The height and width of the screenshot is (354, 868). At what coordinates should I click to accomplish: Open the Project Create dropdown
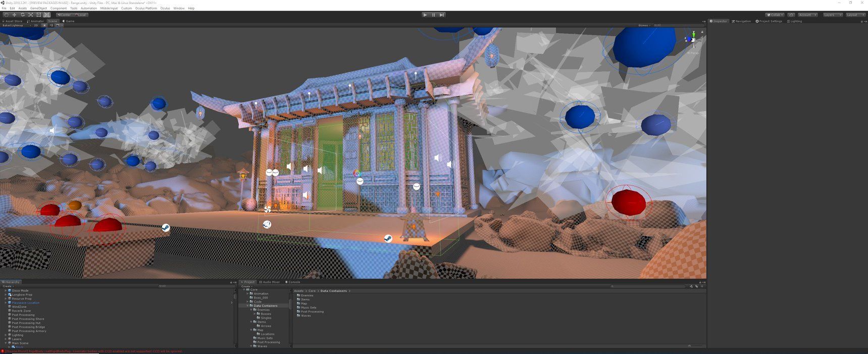click(x=246, y=286)
